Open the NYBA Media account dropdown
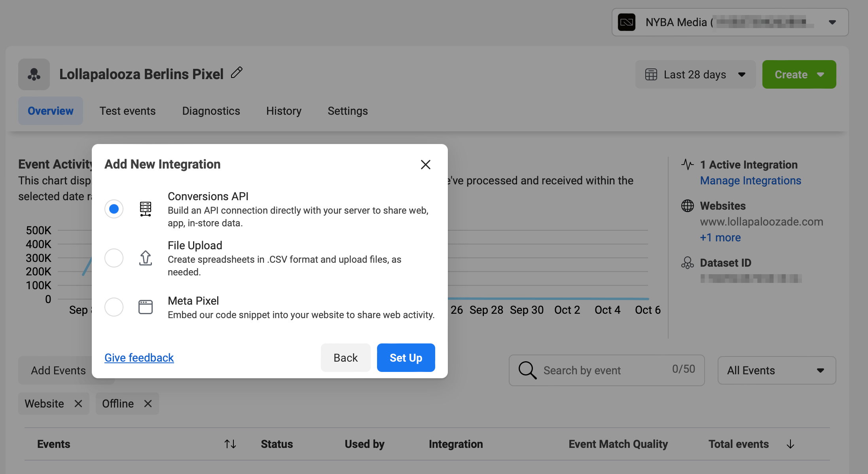 [730, 22]
